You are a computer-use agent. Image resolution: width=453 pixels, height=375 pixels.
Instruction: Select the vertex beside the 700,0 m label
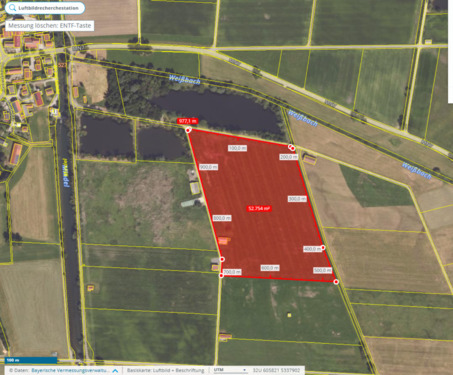pyautogui.click(x=221, y=276)
